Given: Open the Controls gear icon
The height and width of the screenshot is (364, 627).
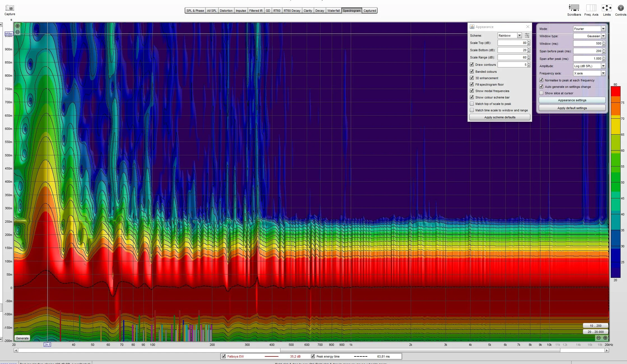Looking at the screenshot, I should click(621, 8).
